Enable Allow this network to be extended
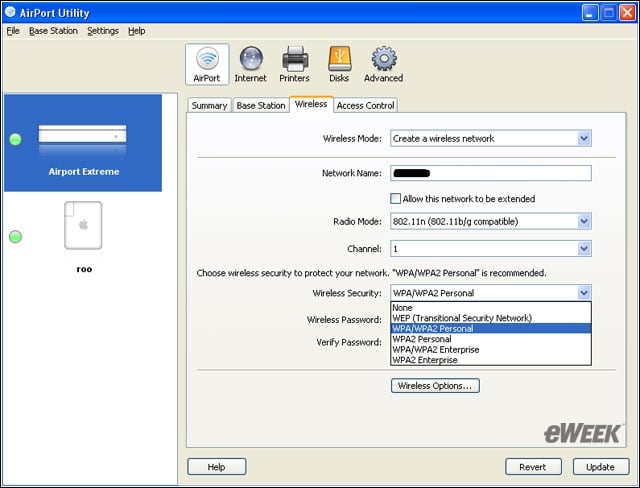Screen dimensions: 640x488 (396, 199)
